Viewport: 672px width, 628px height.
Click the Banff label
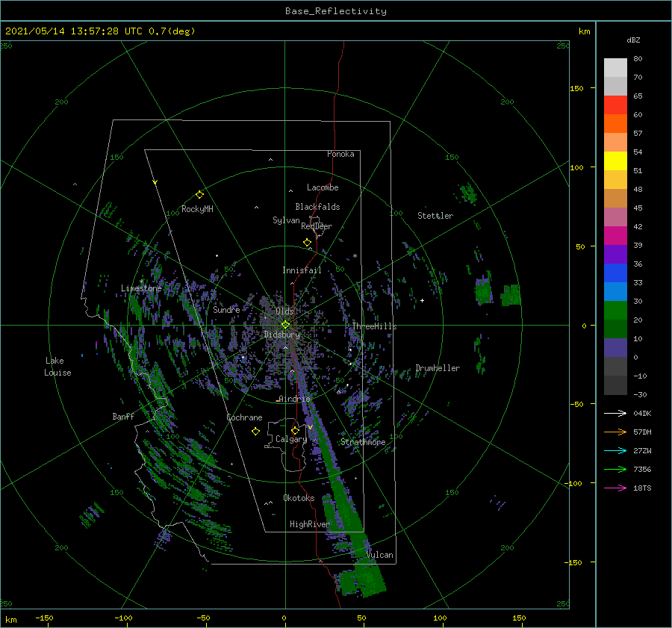pyautogui.click(x=123, y=417)
